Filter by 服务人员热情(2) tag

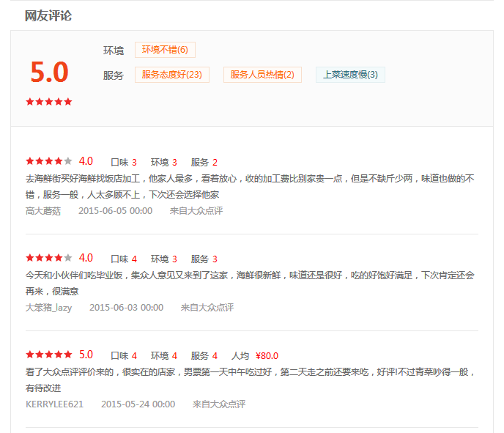coord(262,75)
